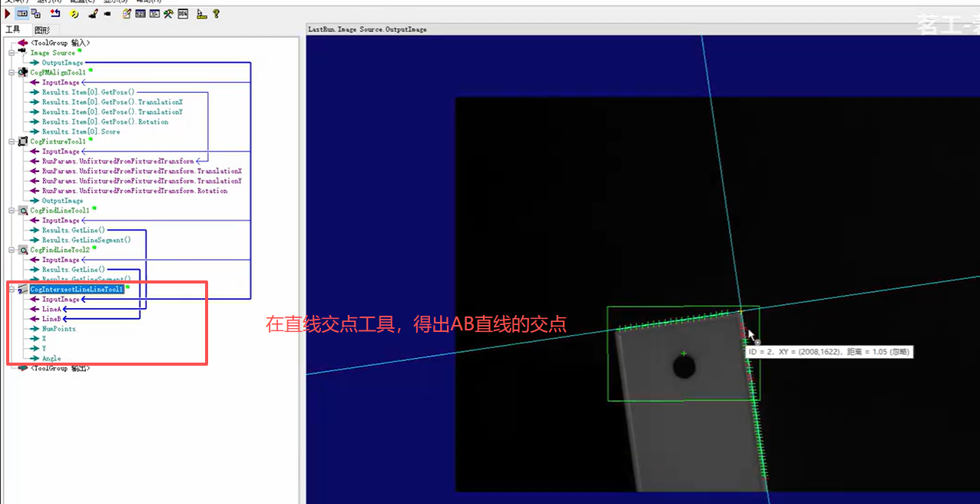The image size is (980, 504).
Task: Switch to the 工具 tab
Action: 13,29
